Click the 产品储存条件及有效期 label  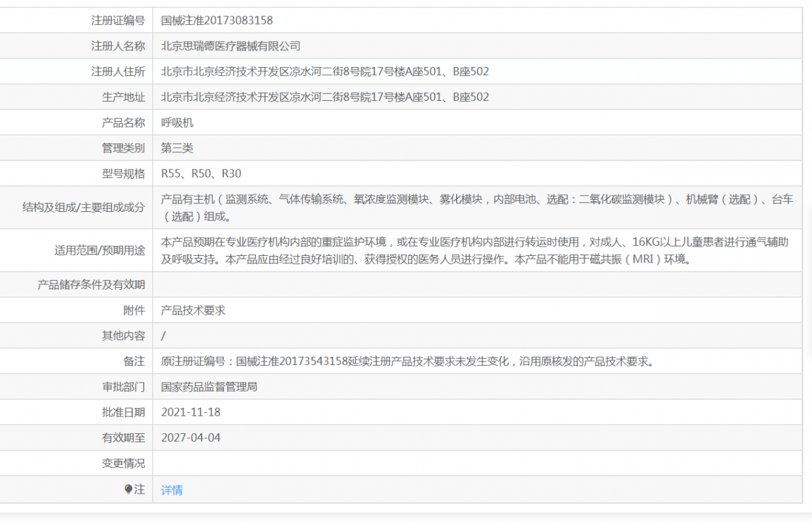coord(91,285)
